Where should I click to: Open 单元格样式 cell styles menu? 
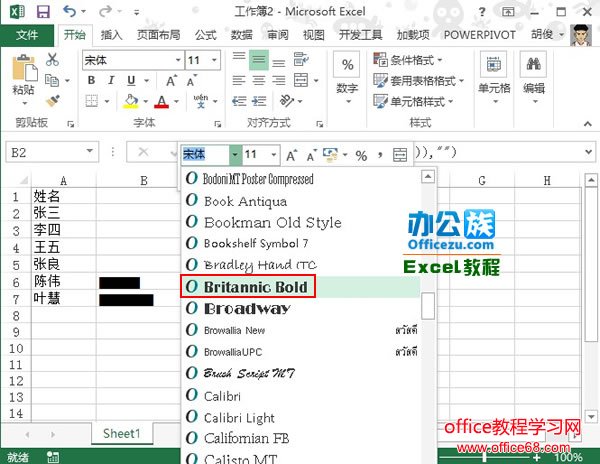(413, 101)
